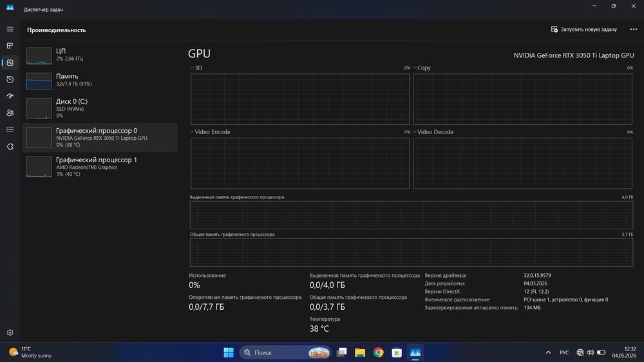The height and width of the screenshot is (362, 644).
Task: Open File Explorer from taskbar
Action: (x=360, y=352)
